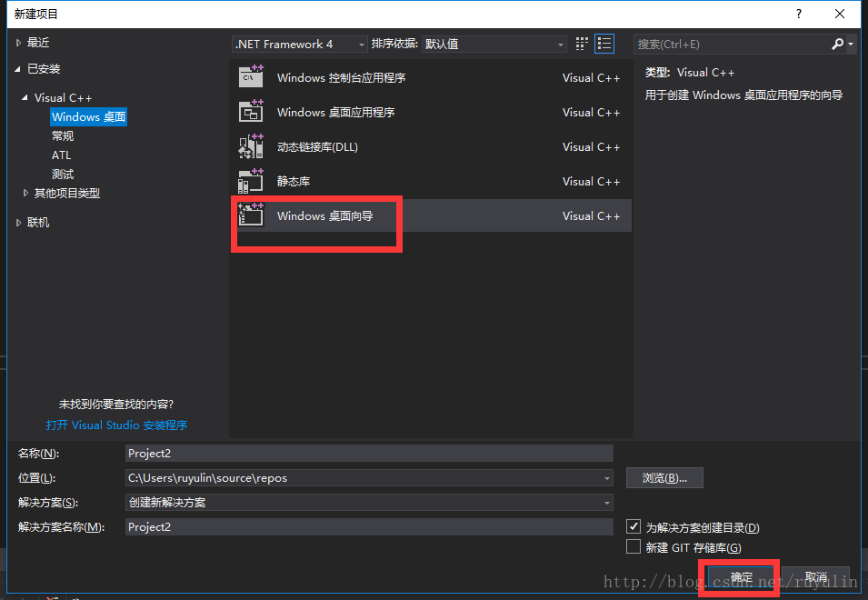This screenshot has height=600, width=868.
Task: Select the Windows 桌面向导 template name
Action: [x=325, y=215]
